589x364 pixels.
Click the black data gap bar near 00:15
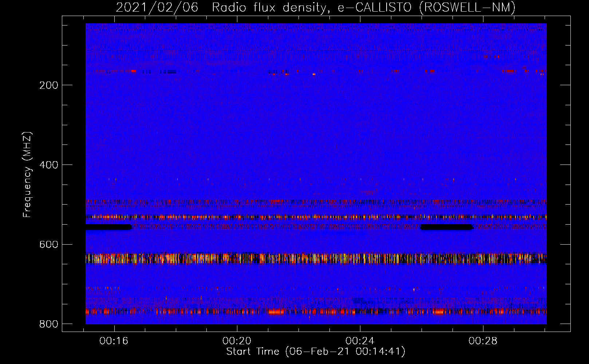[x=108, y=227]
